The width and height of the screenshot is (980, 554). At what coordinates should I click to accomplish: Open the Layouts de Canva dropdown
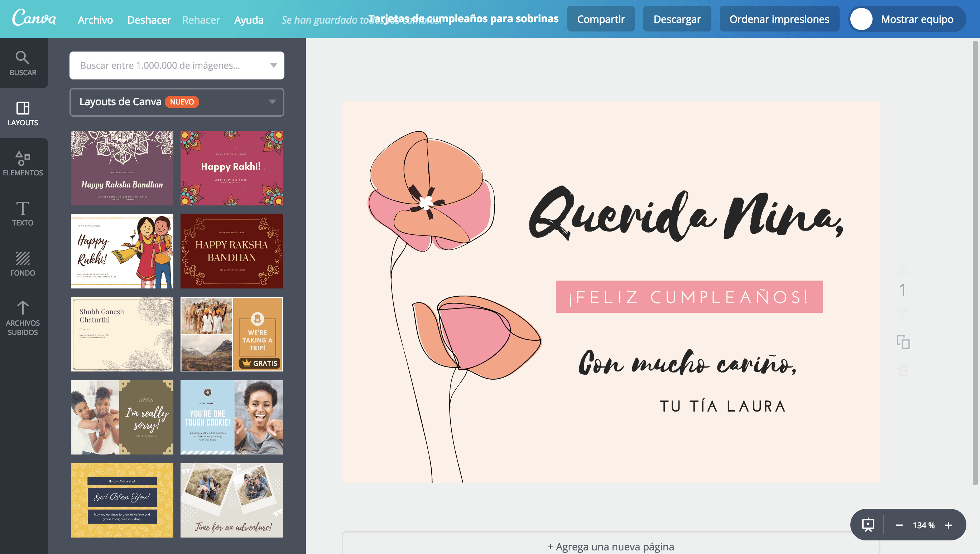tap(177, 102)
